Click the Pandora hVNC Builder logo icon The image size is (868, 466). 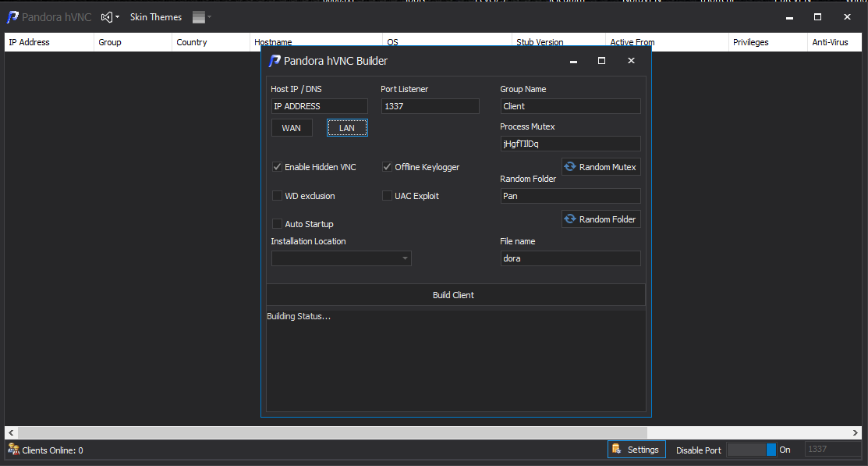(x=275, y=61)
